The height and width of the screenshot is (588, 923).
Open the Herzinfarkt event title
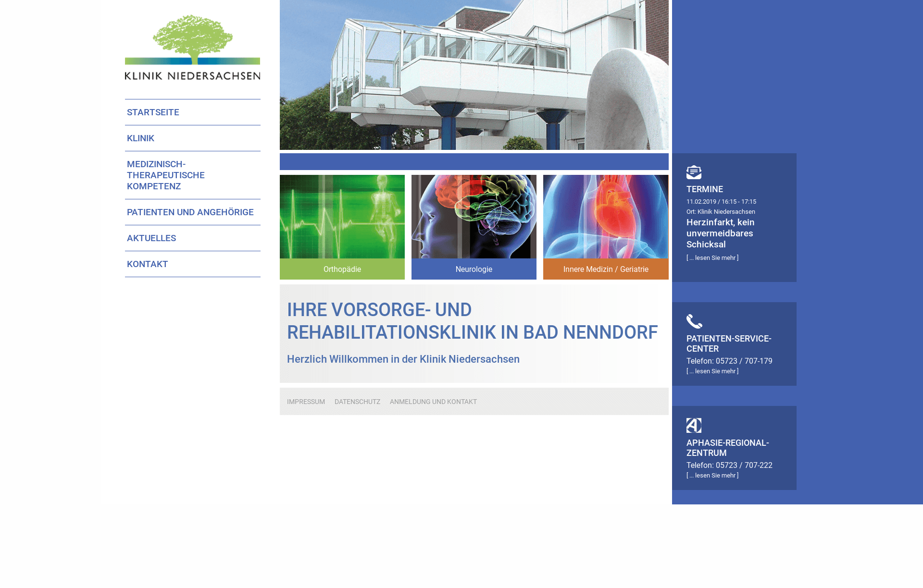pos(720,233)
